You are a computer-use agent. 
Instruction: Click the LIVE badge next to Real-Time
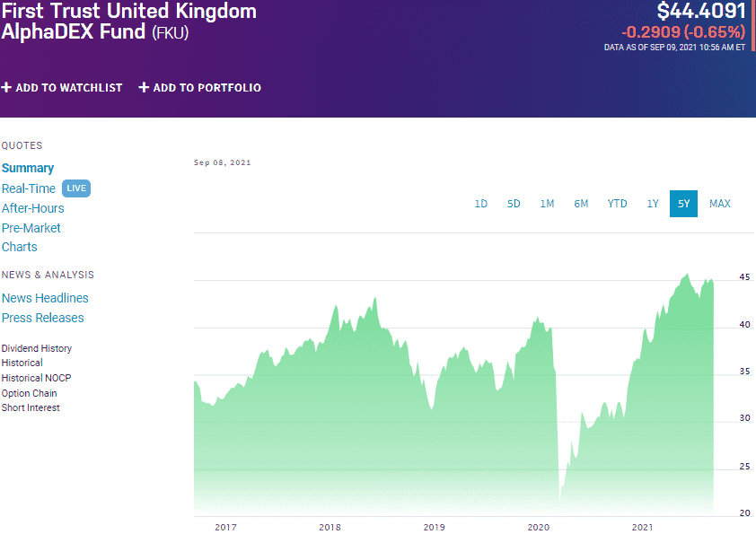click(x=76, y=188)
